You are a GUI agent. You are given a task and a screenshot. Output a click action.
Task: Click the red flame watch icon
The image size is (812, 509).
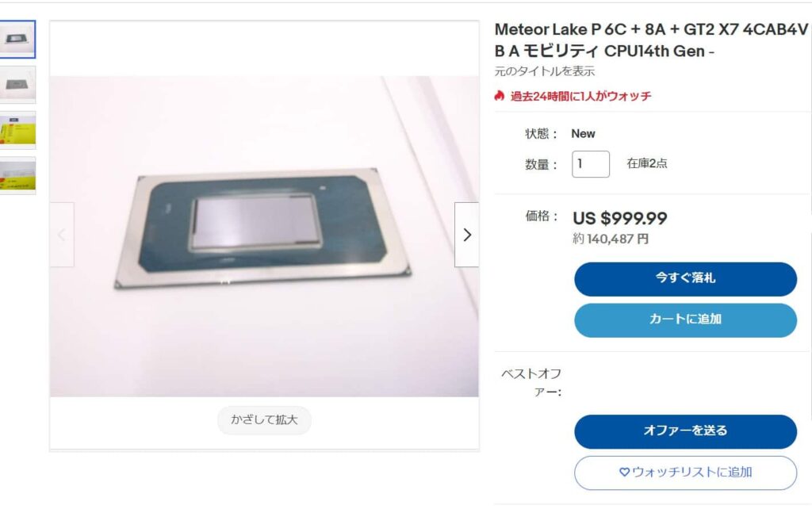pos(500,95)
